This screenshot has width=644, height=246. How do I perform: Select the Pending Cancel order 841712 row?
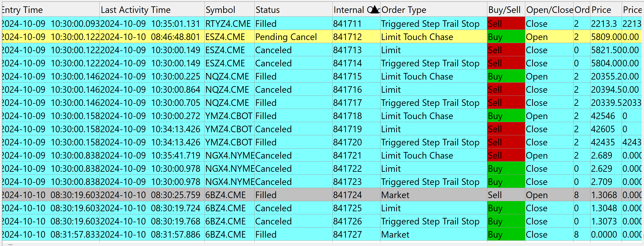pos(286,37)
